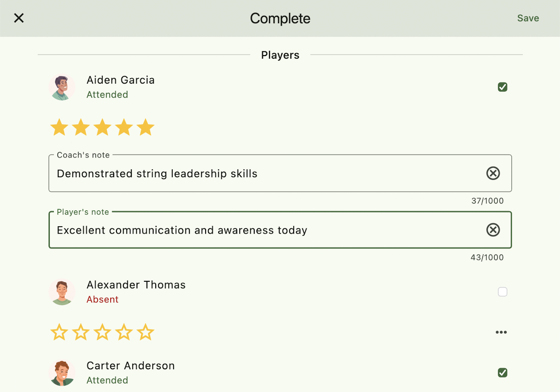Clear the Player's note text
Image resolution: width=560 pixels, height=392 pixels.
[x=493, y=230]
